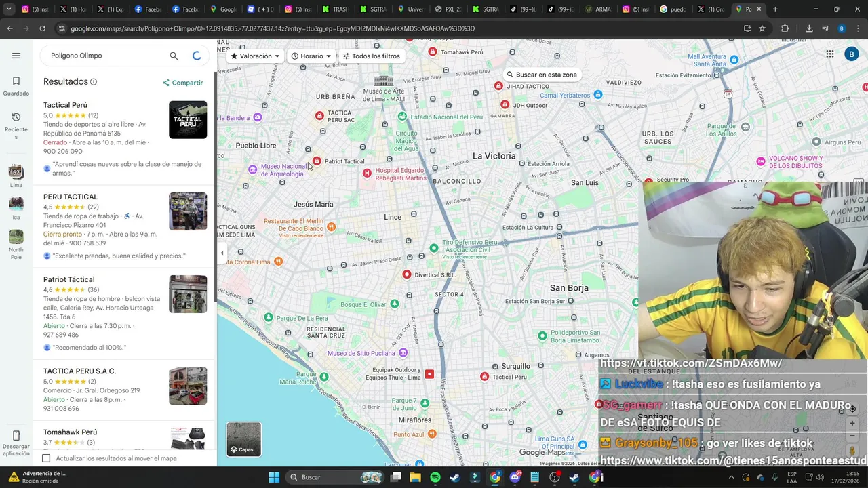868x488 pixels.
Task: Open the Tomahawk Perú result
Action: point(70,432)
